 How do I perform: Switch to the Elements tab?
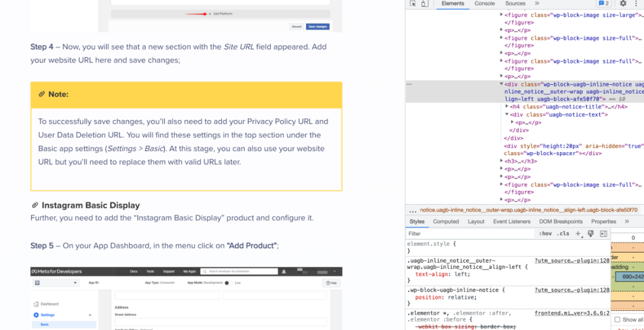(x=453, y=4)
